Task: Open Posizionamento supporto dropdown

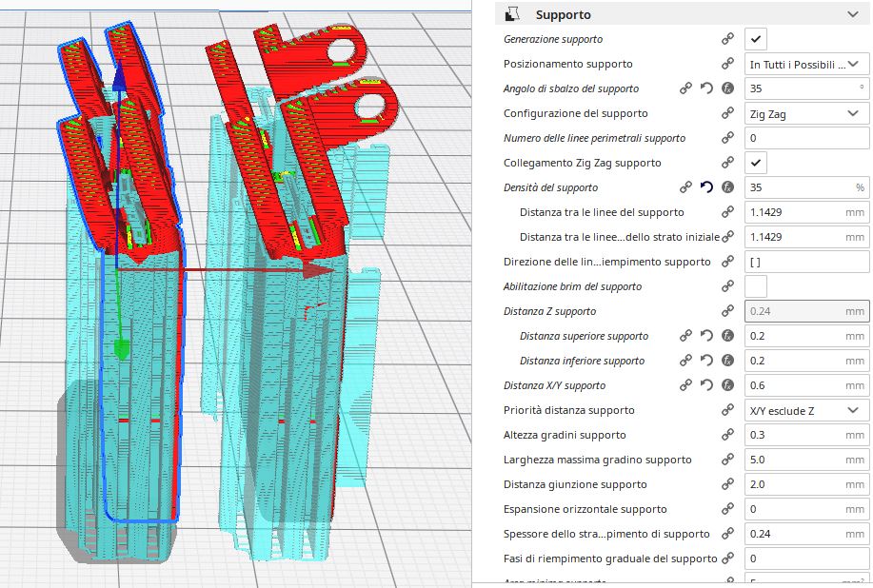Action: pos(806,64)
